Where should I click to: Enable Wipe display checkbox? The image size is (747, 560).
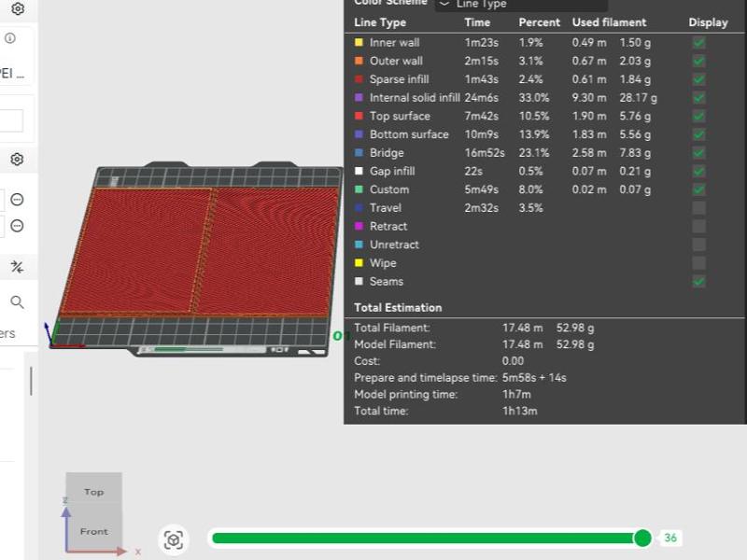698,263
